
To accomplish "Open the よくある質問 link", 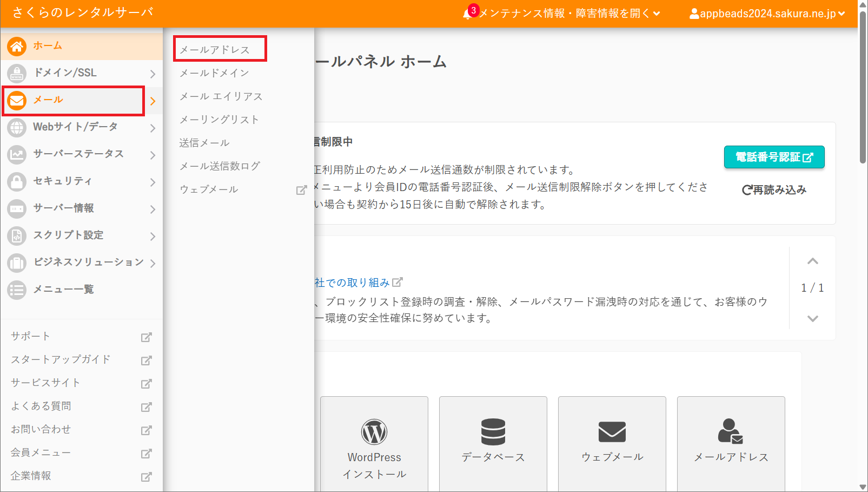I will point(41,406).
